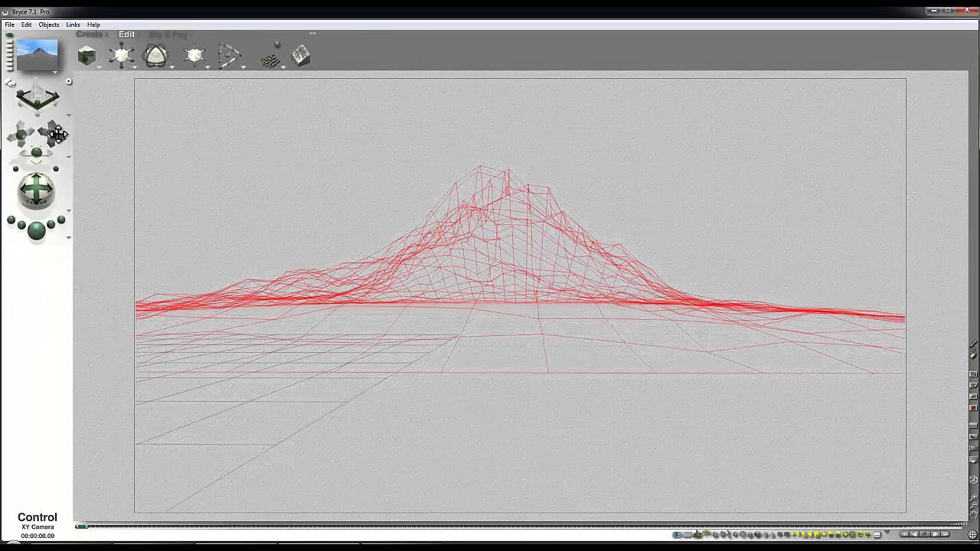980x551 pixels.
Task: Click the green indicator above the memory dots
Action: coord(9,34)
